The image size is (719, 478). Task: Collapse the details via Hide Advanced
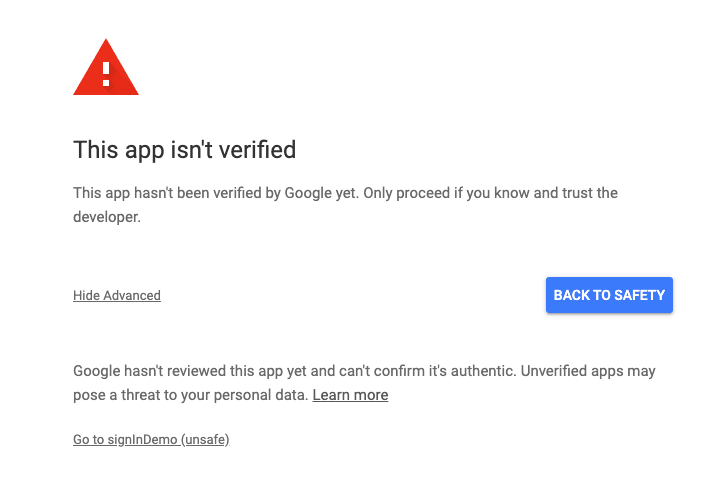click(117, 295)
